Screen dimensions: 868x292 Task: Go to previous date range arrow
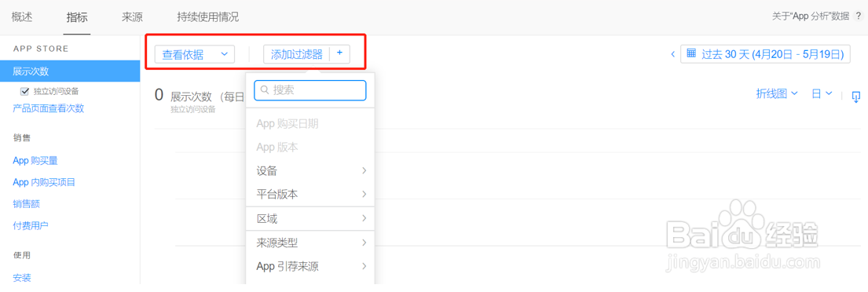pos(672,54)
